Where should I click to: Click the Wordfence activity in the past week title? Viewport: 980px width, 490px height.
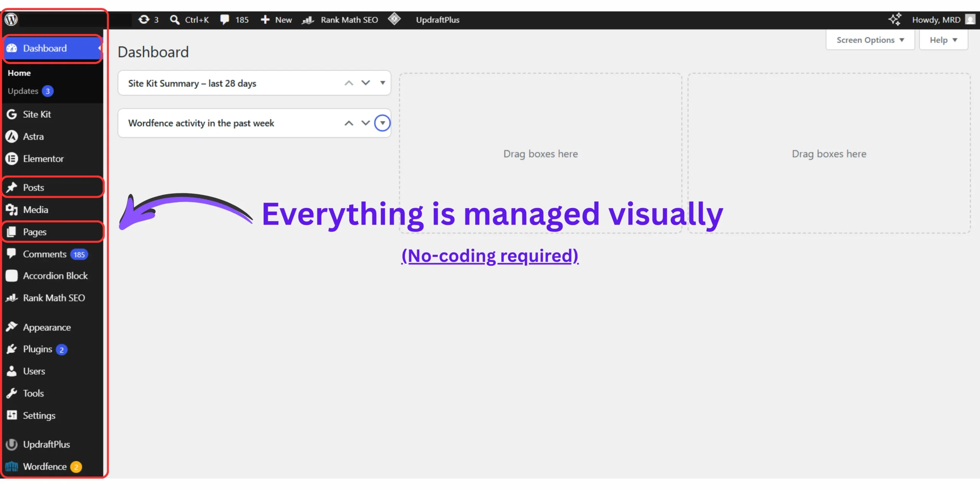tap(201, 123)
